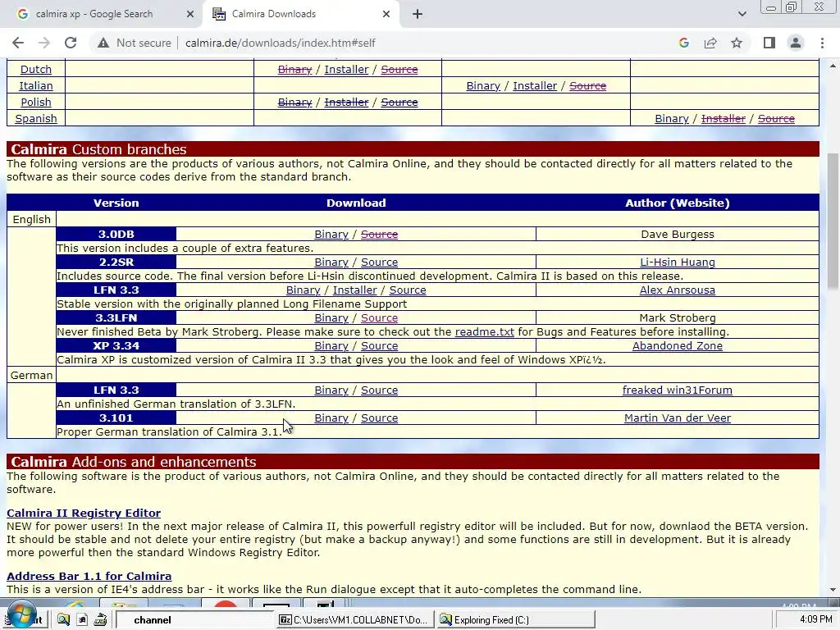Expand the tab search chevron
This screenshot has height=630, width=840.
(742, 15)
